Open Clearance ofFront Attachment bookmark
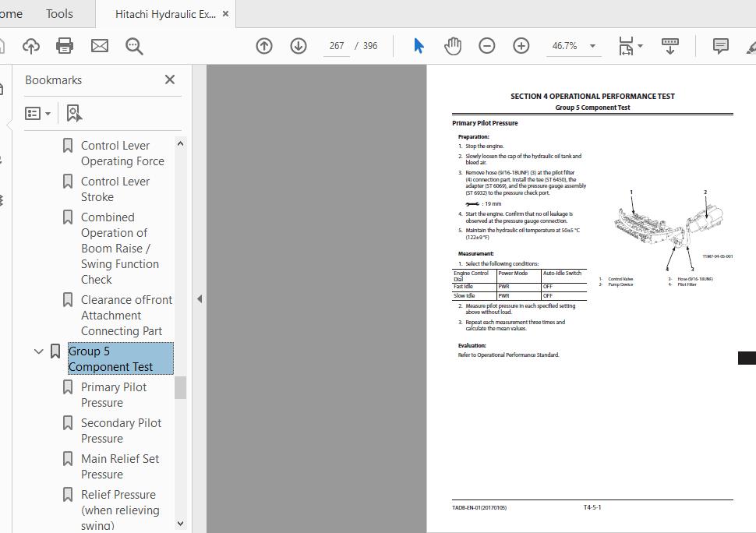This screenshot has height=533, width=756. coord(126,315)
